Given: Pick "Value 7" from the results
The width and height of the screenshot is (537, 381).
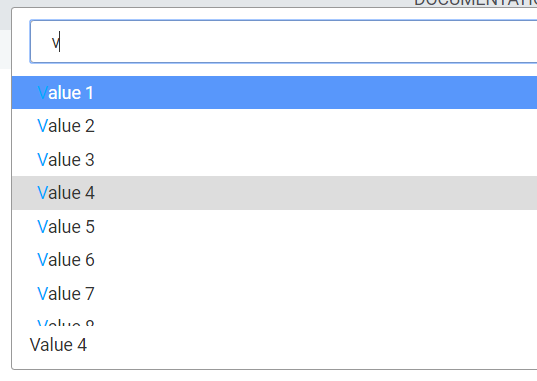Looking at the screenshot, I should coord(274,293).
